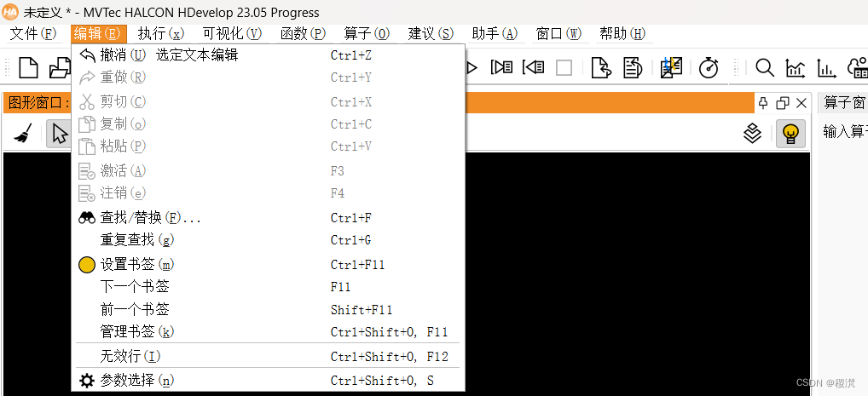Click the 算子窗 operator window tab title

pos(844,103)
